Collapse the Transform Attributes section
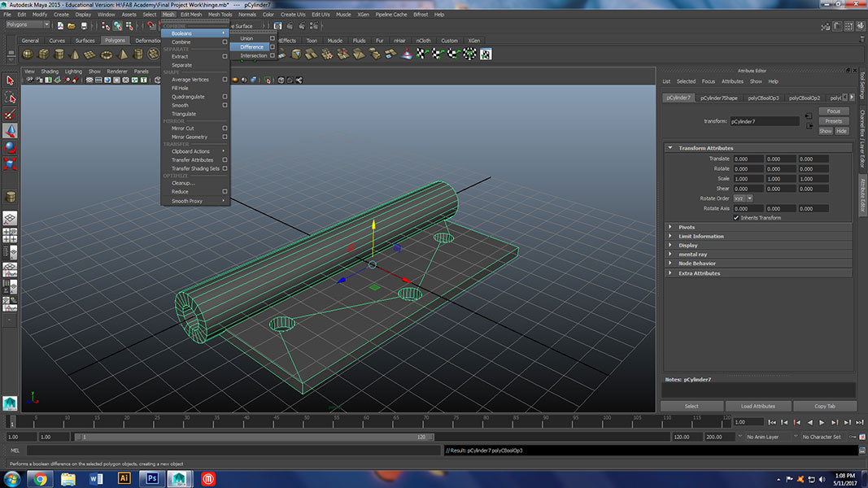Image resolution: width=868 pixels, height=488 pixels. click(670, 148)
